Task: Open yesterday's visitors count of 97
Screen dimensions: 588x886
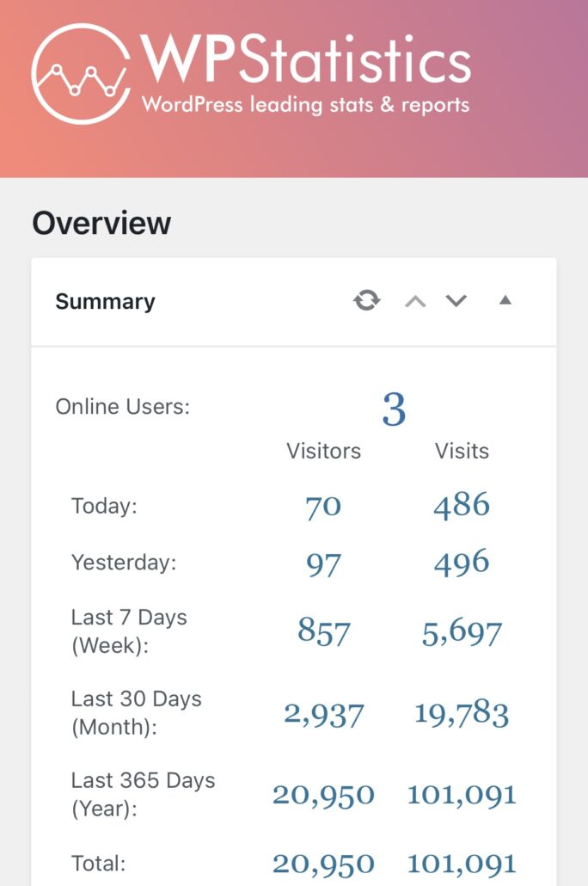Action: click(x=323, y=563)
